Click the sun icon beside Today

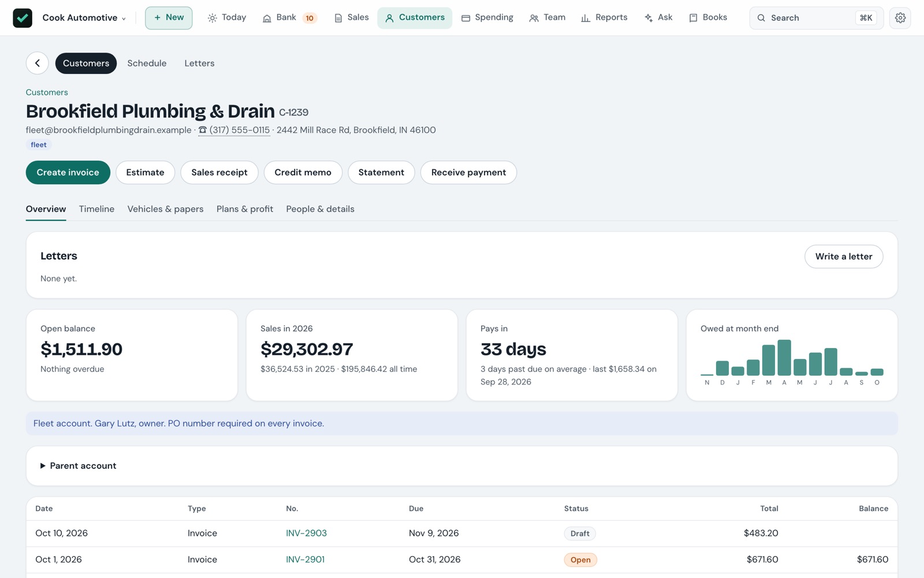(213, 18)
